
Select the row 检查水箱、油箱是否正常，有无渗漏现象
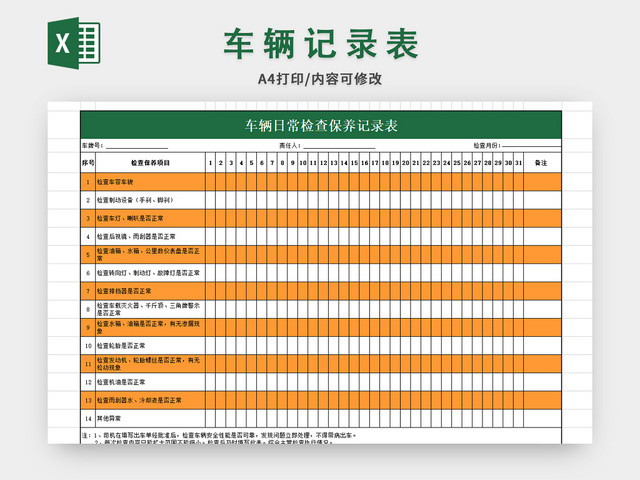(321, 327)
